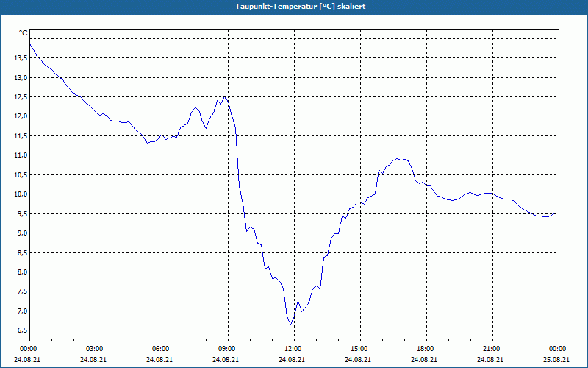
Task: Click the 10,5 y-axis label
Action: click(21, 174)
